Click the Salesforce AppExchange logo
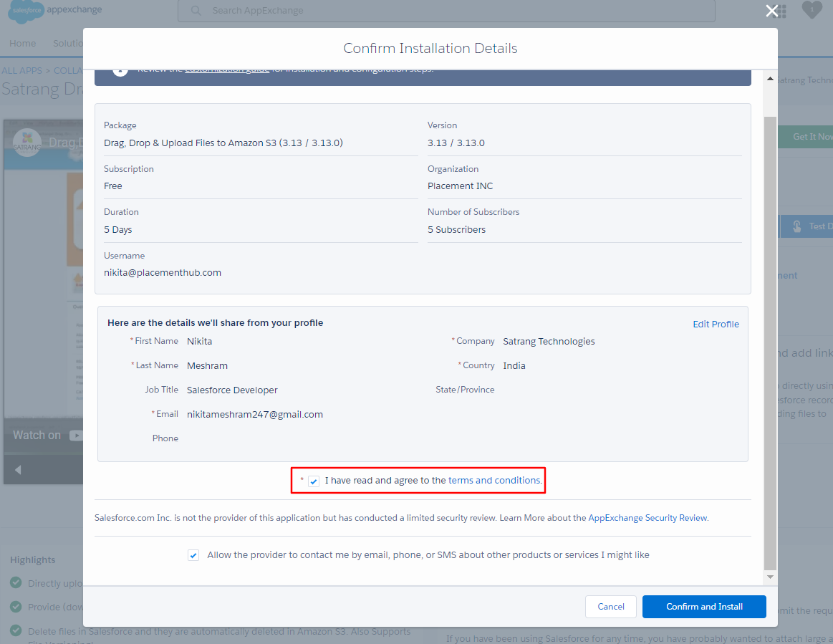 [55, 11]
